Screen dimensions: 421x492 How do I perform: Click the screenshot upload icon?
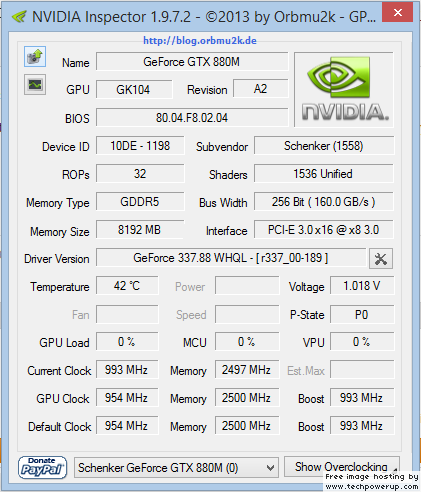pos(35,57)
